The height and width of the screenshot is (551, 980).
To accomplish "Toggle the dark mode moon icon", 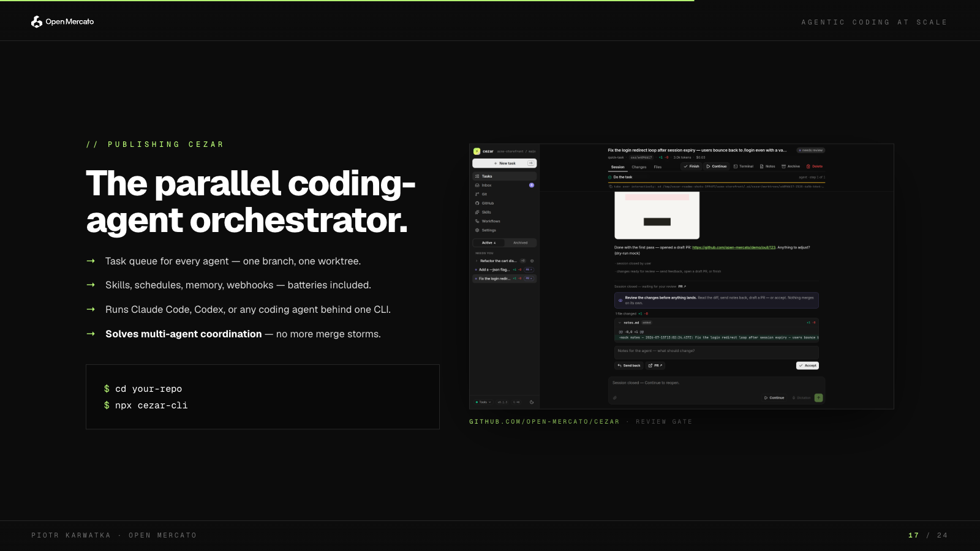I will 532,402.
